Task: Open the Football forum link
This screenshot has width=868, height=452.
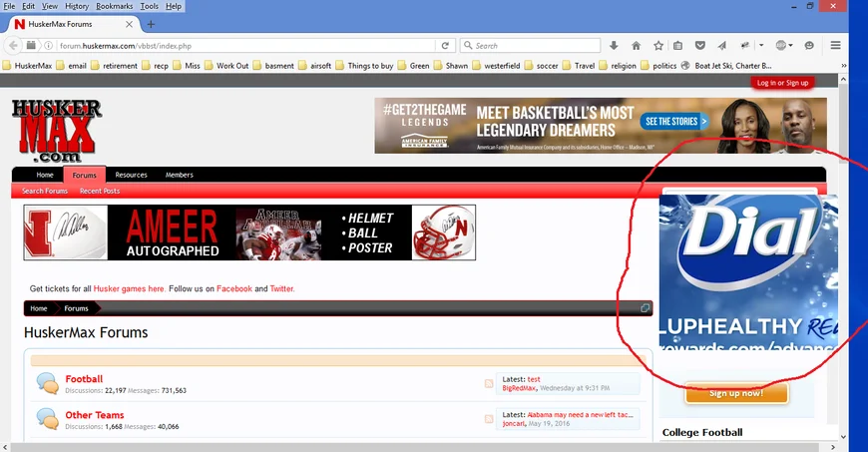Action: coord(84,379)
